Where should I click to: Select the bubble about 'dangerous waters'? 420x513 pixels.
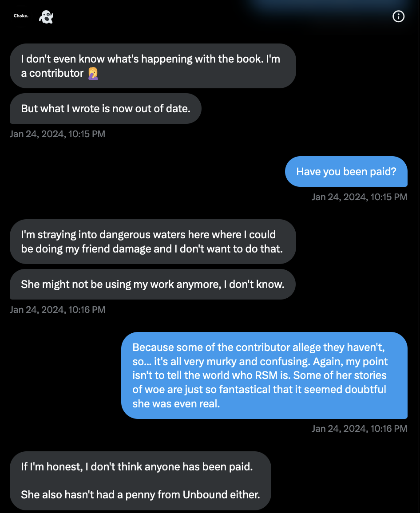(153, 241)
